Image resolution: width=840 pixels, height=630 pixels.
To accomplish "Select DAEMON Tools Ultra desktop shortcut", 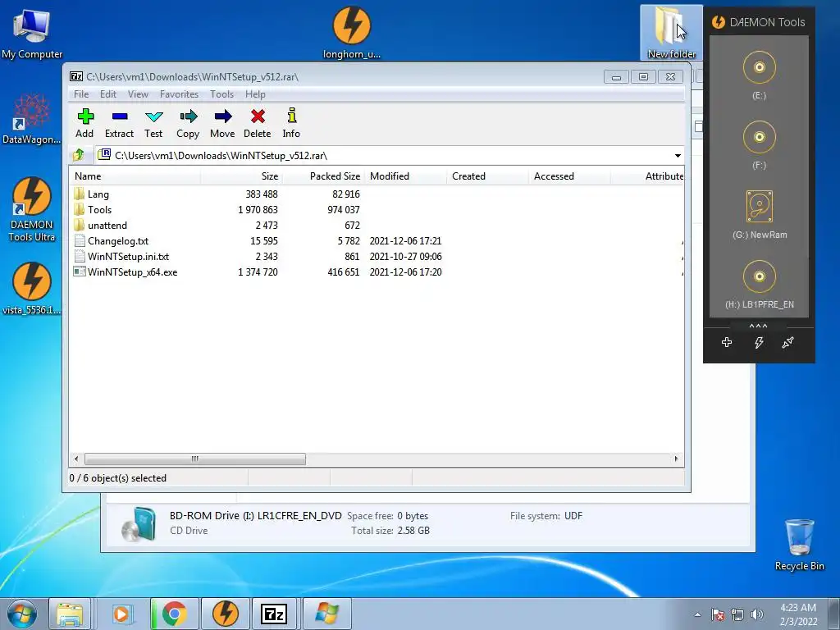I will click(32, 209).
